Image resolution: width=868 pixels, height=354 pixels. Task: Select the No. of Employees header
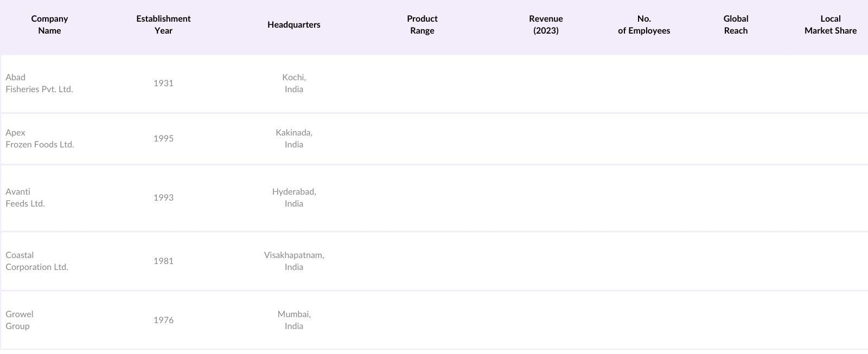pyautogui.click(x=644, y=24)
